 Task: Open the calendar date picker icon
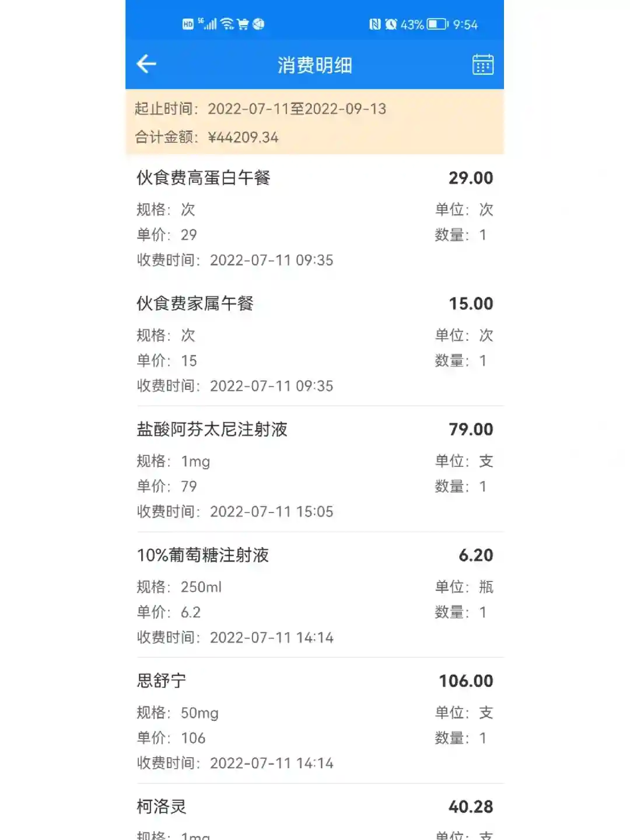(482, 64)
